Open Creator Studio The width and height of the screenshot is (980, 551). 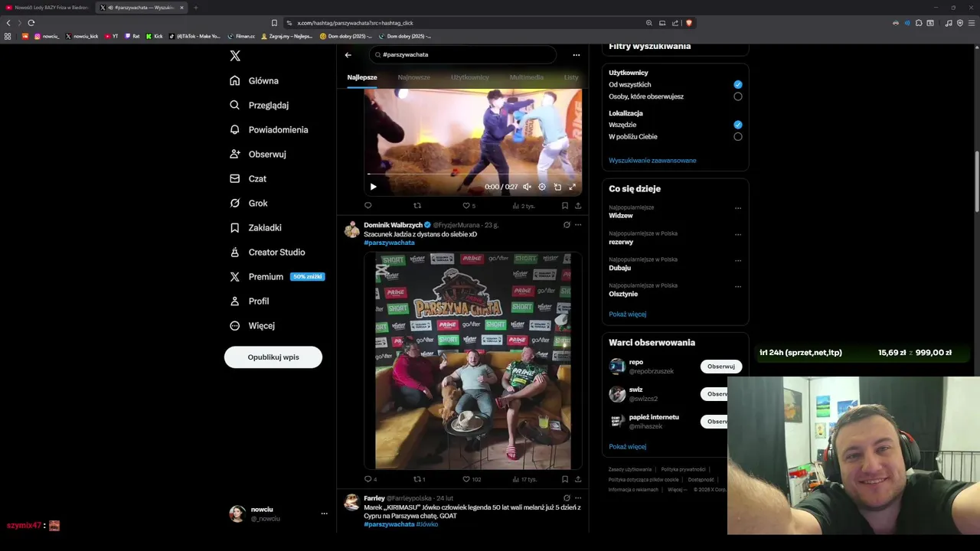[267, 252]
